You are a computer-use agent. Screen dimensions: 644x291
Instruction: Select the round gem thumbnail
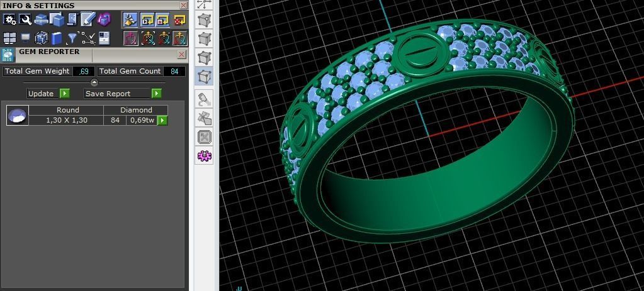18,115
